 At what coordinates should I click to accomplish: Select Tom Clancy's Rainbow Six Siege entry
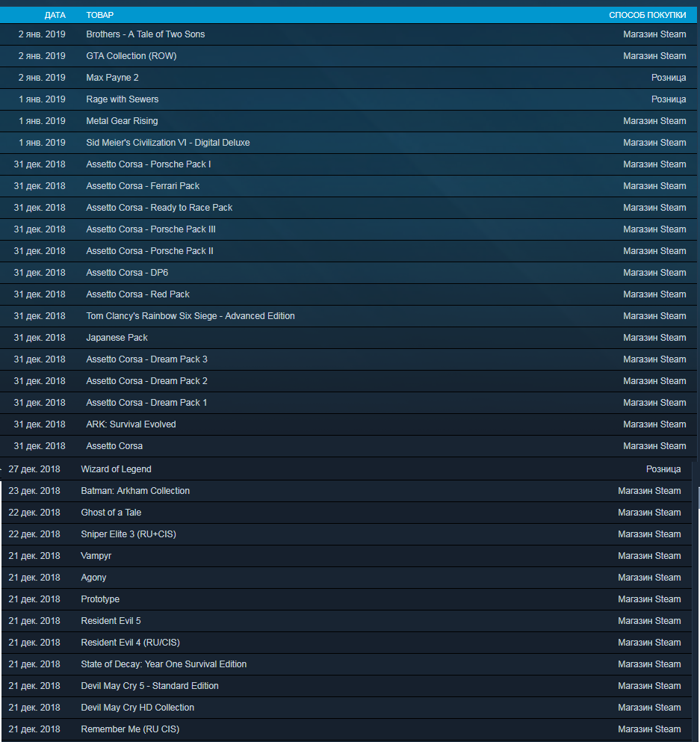(191, 316)
